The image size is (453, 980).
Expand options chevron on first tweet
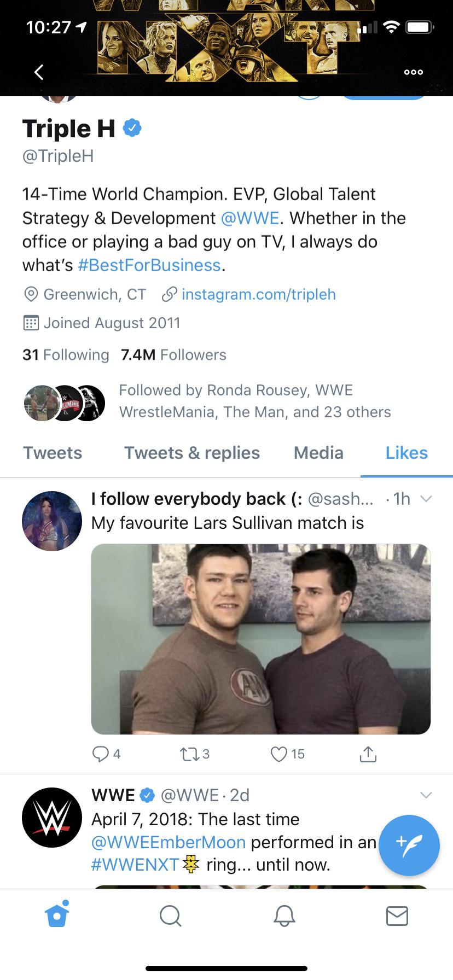[426, 499]
